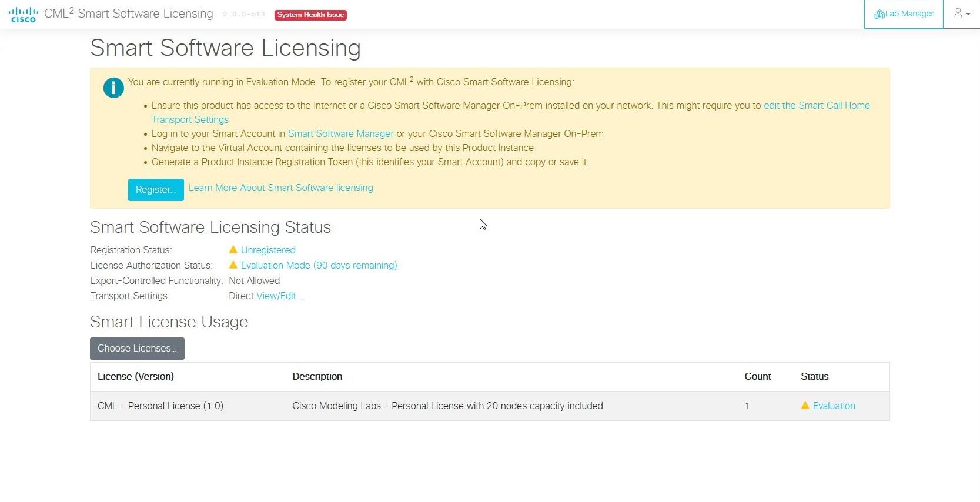Click the Evaluation status link in table
Viewport: 980px width, 502px height.
click(834, 406)
